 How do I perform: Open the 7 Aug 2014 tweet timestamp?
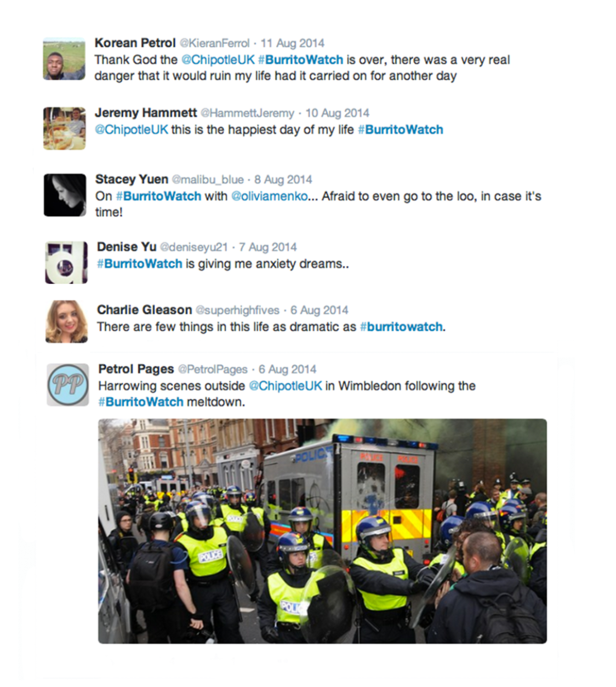click(267, 247)
